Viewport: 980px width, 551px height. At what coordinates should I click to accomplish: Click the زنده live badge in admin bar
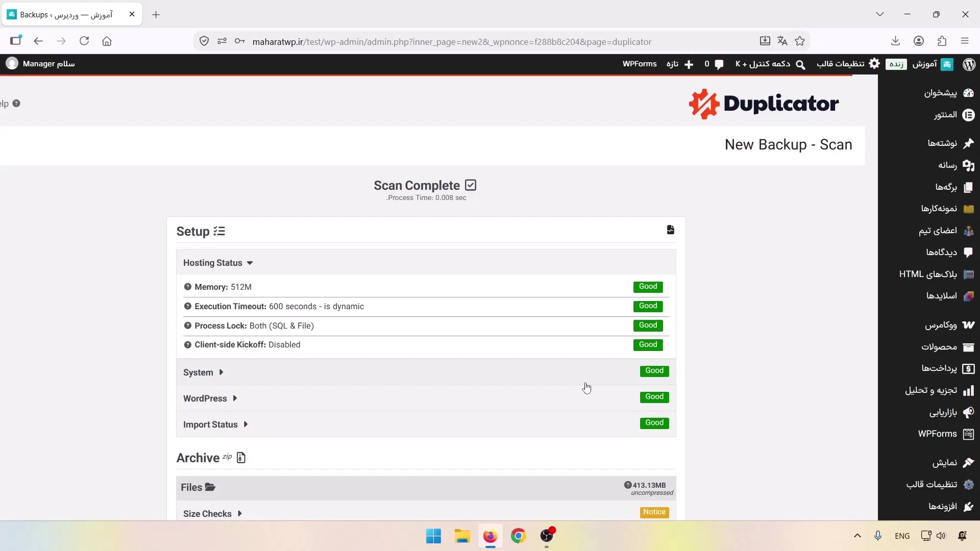(896, 64)
